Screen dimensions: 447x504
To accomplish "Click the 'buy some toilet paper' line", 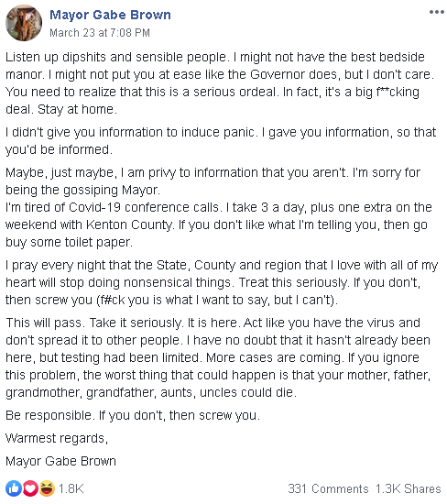I will point(69,242).
